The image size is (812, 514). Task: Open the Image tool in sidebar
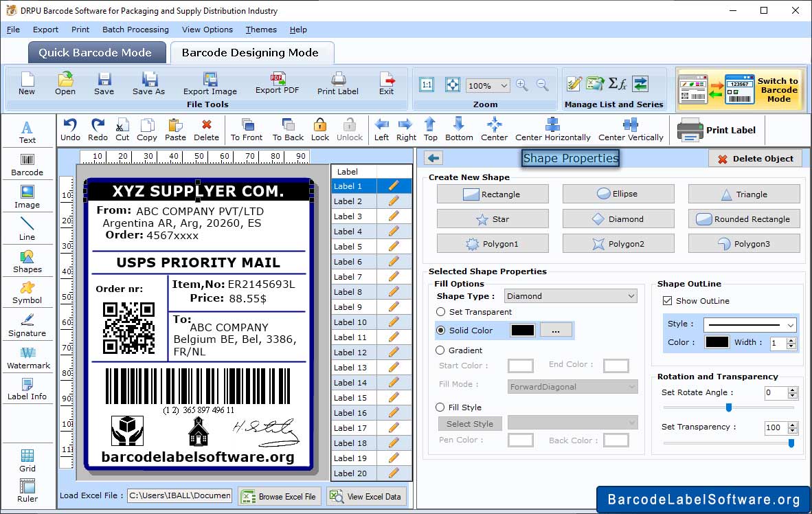[27, 197]
